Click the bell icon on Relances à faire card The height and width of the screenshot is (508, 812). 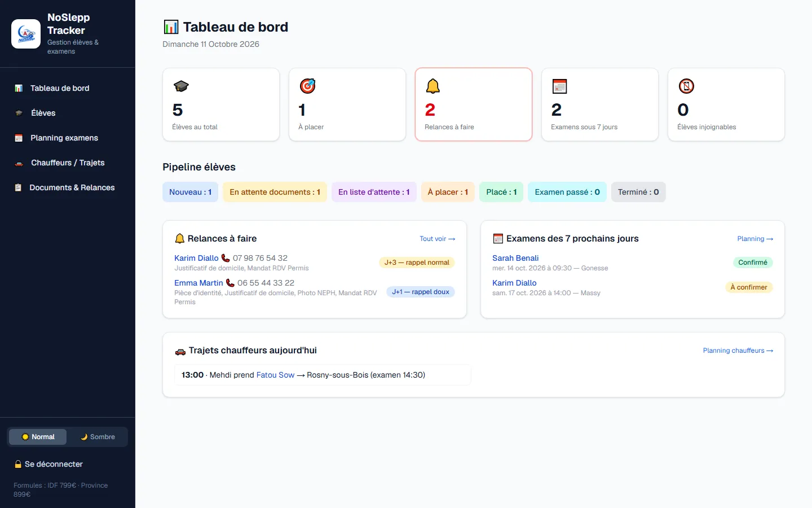coord(433,86)
